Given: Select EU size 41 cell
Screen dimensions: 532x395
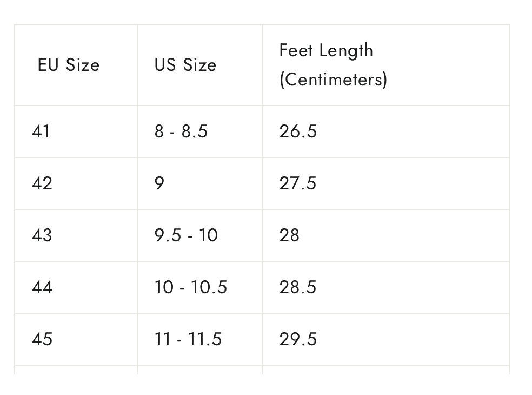Looking at the screenshot, I should pos(41,131).
